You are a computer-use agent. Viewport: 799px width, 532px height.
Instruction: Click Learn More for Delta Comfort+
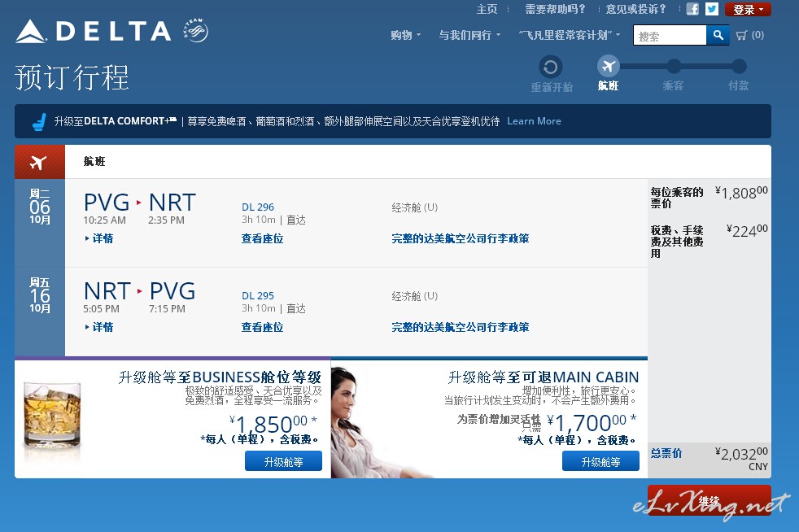534,121
